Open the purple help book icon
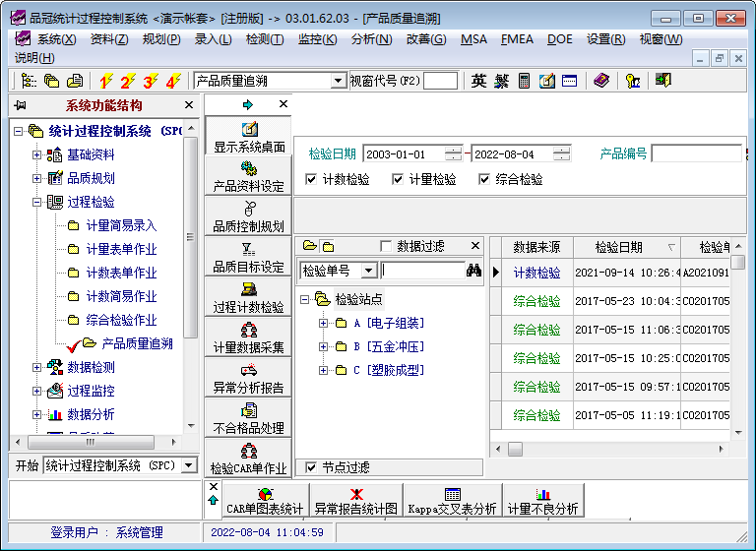 [601, 81]
